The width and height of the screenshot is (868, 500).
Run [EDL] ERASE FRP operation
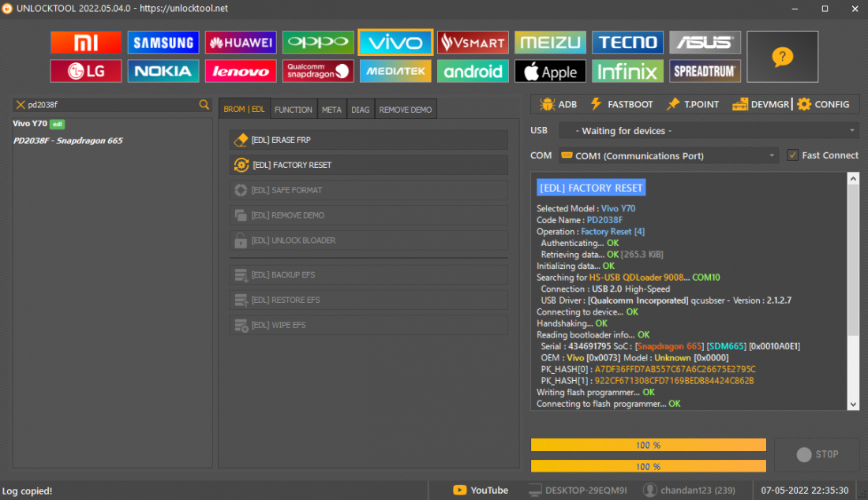tap(369, 140)
